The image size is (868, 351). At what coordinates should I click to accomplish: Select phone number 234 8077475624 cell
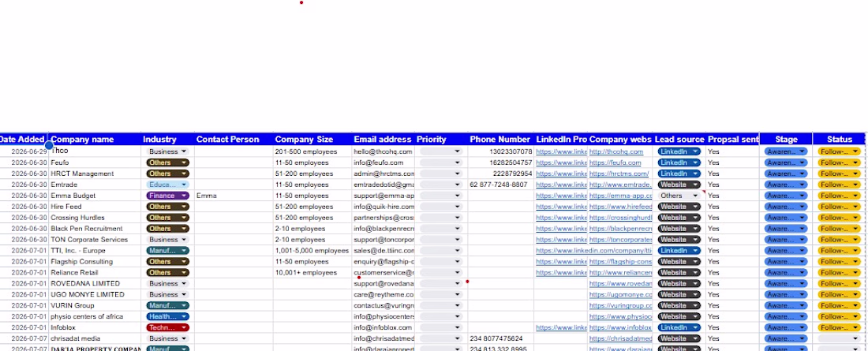(x=500, y=339)
